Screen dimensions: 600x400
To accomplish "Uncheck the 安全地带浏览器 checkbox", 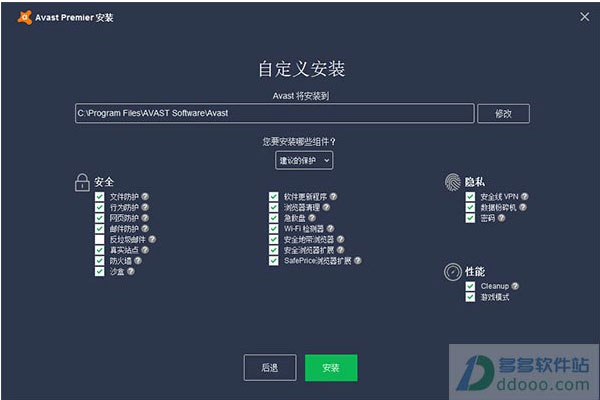I will 273,239.
